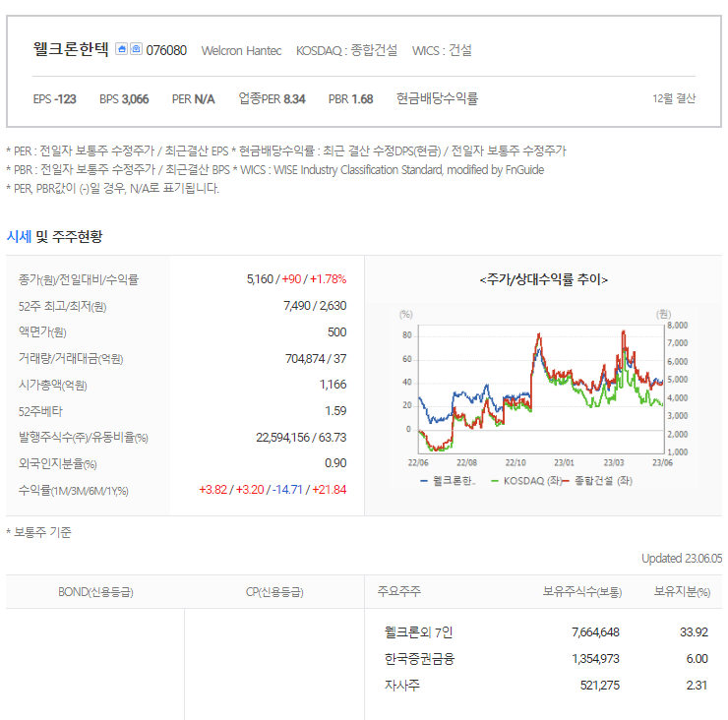Click the 521,275 shares value
The image size is (728, 720).
tap(599, 686)
